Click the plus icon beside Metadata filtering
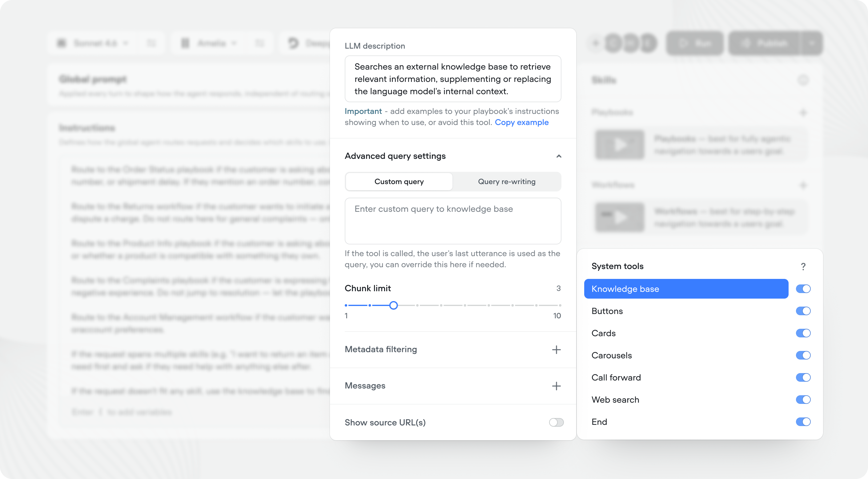Viewport: 868px width, 479px height. click(x=557, y=350)
